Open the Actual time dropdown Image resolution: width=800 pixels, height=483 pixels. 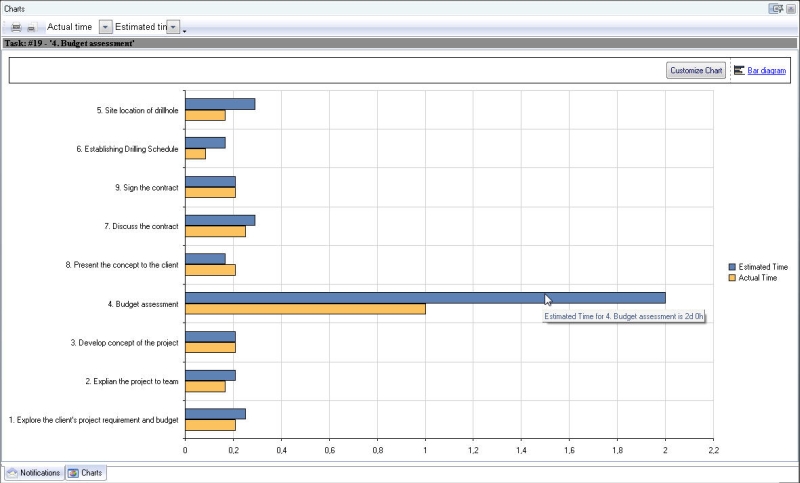click(106, 27)
